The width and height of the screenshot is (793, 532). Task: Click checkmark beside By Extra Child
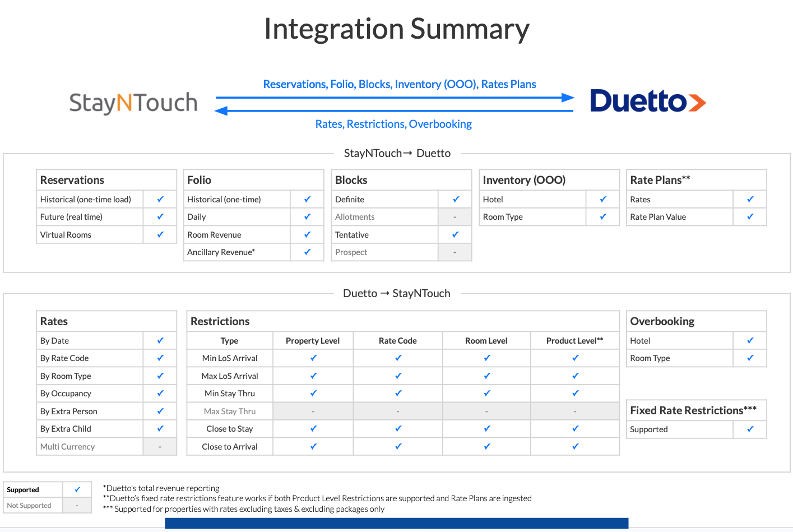pyautogui.click(x=160, y=428)
